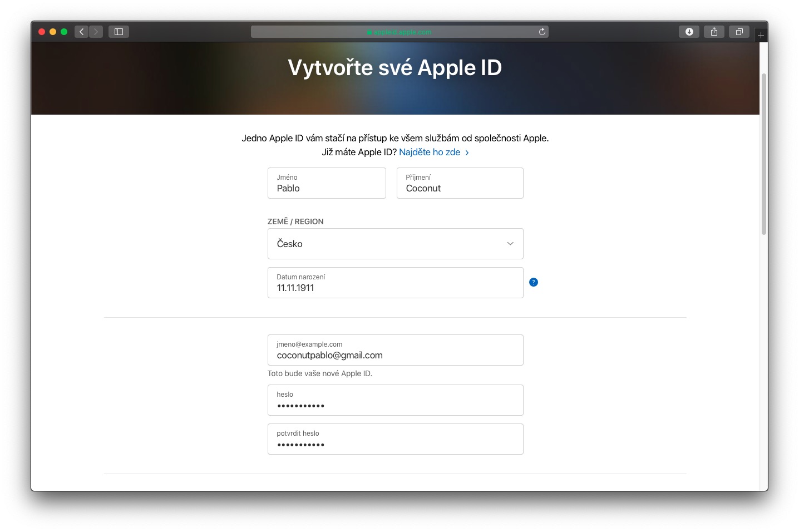This screenshot has height=532, width=799.
Task: Click the 'Toto bude vaše nové Apple ID.' text
Action: pos(320,373)
